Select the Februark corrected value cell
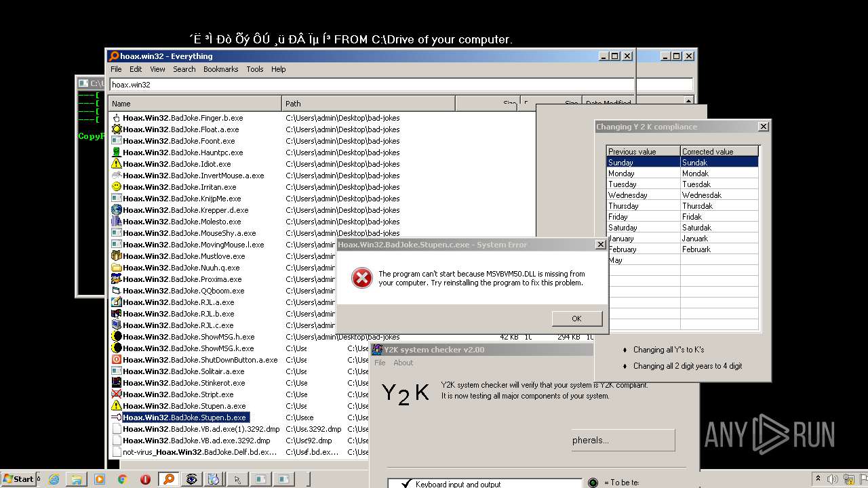868x488 pixels. (719, 249)
